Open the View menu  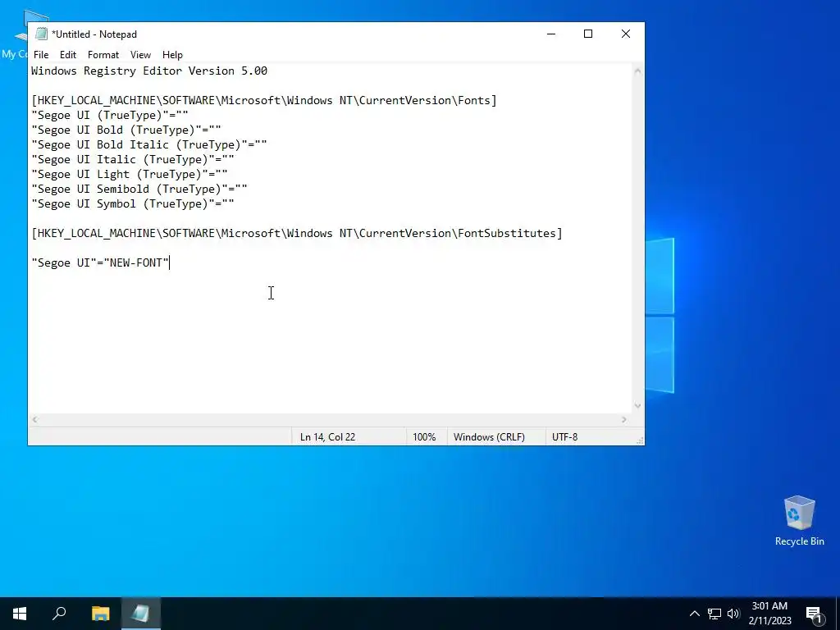pos(140,55)
